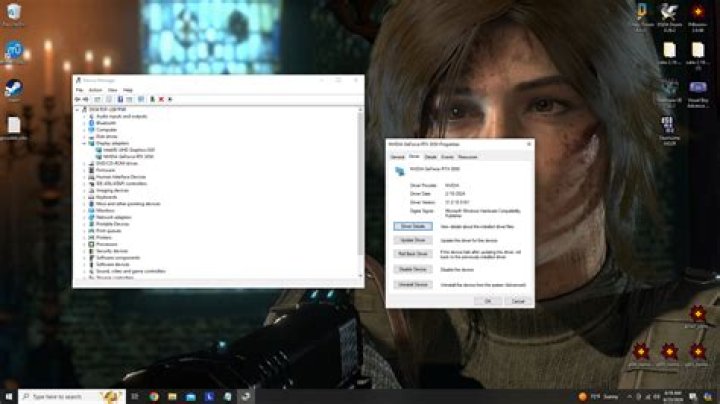Click the Driver Details button
Screen dimensions: 720x404
click(x=413, y=226)
